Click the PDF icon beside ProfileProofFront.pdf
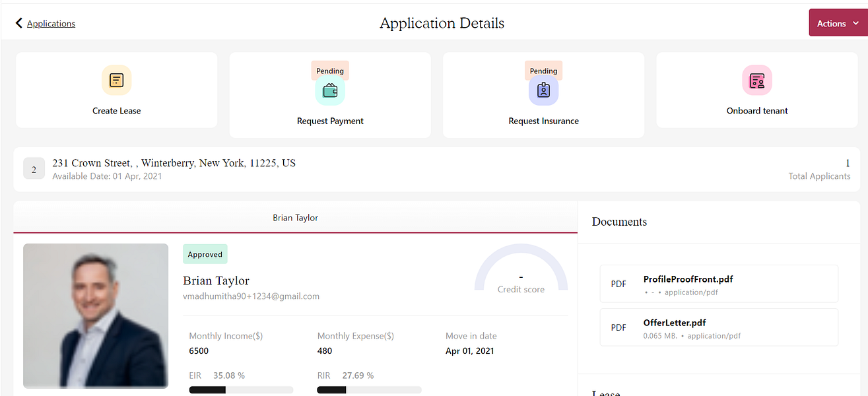 (x=618, y=284)
